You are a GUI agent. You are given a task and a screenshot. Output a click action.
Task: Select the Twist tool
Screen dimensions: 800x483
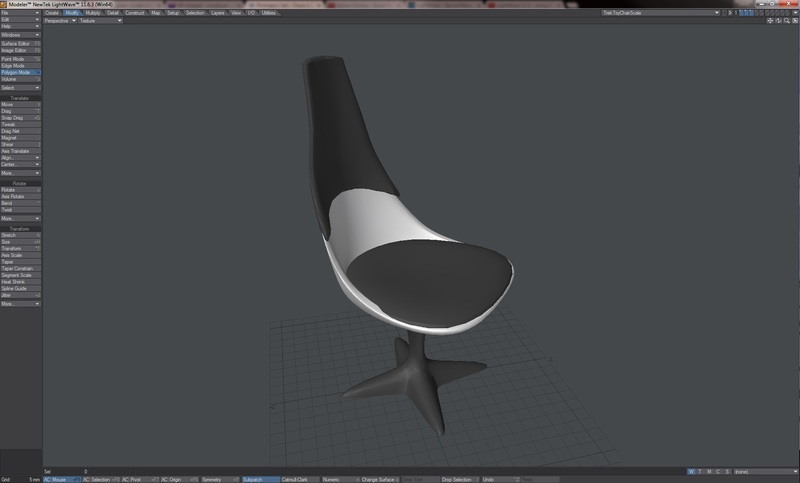(20, 210)
